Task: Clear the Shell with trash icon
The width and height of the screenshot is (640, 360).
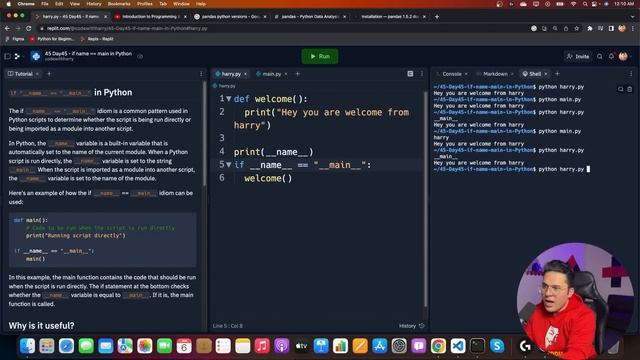Action: click(x=629, y=89)
